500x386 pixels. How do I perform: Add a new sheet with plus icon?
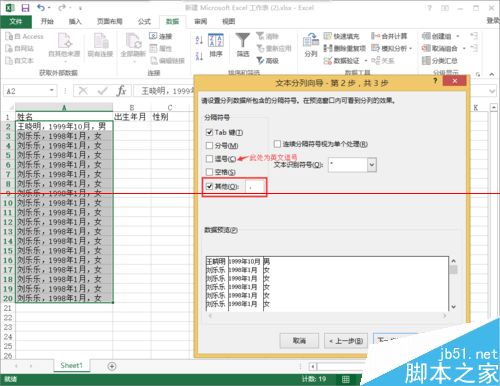tap(112, 366)
